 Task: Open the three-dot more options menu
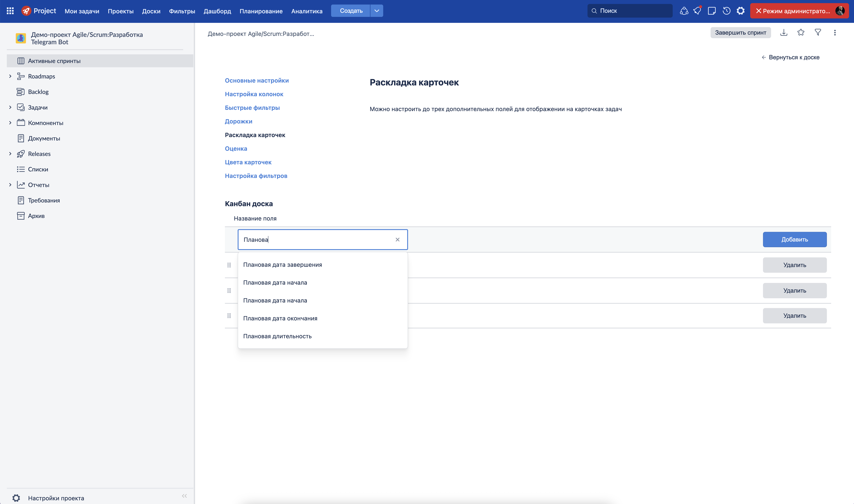(x=835, y=33)
